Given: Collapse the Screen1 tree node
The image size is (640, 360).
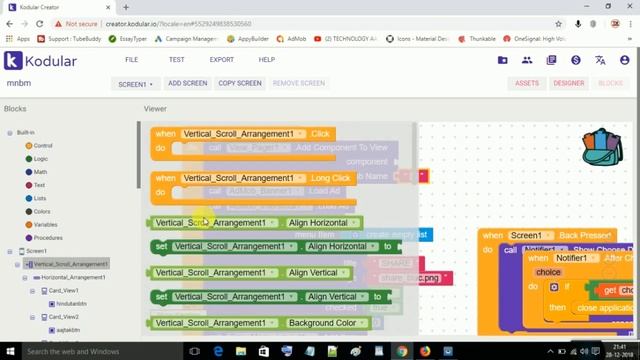Looking at the screenshot, I should point(10,251).
